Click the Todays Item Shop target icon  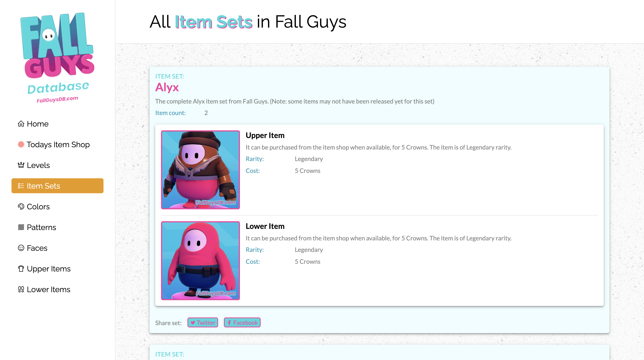[21, 145]
